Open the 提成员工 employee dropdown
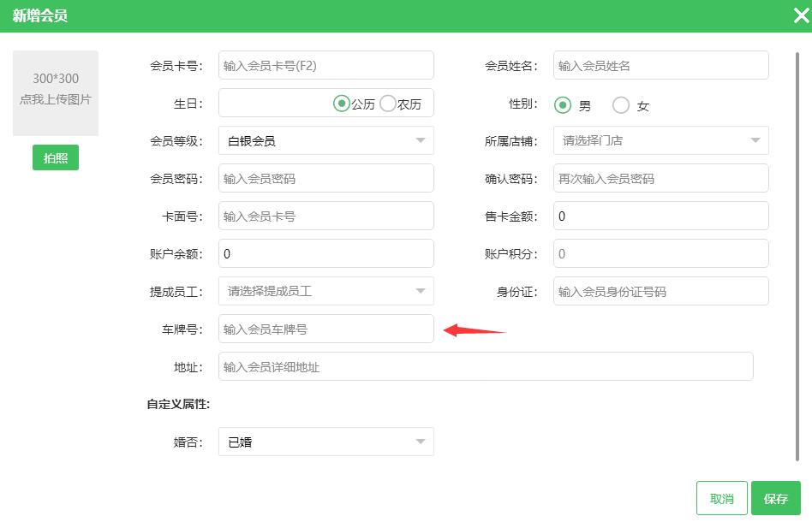The height and width of the screenshot is (522, 812). tap(325, 291)
